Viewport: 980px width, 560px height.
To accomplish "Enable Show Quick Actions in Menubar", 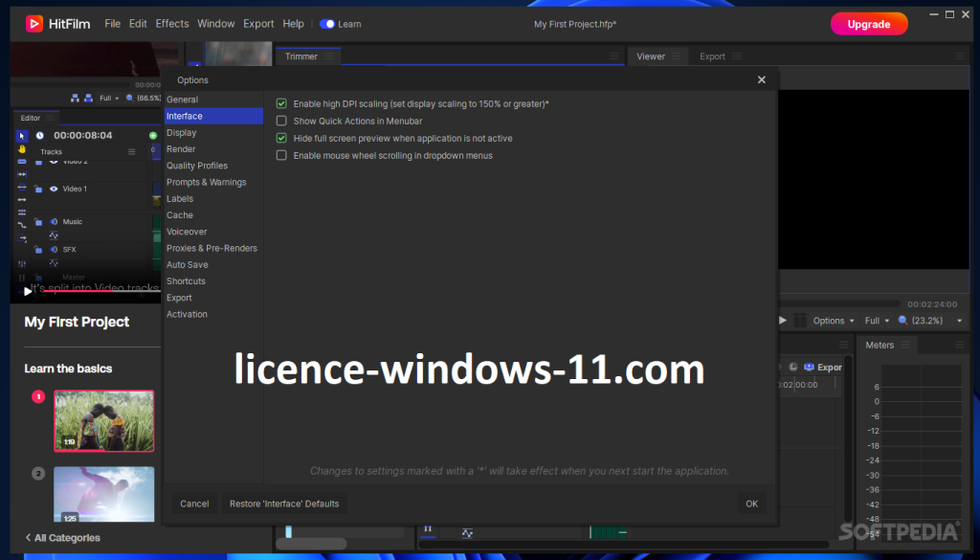I will click(281, 121).
